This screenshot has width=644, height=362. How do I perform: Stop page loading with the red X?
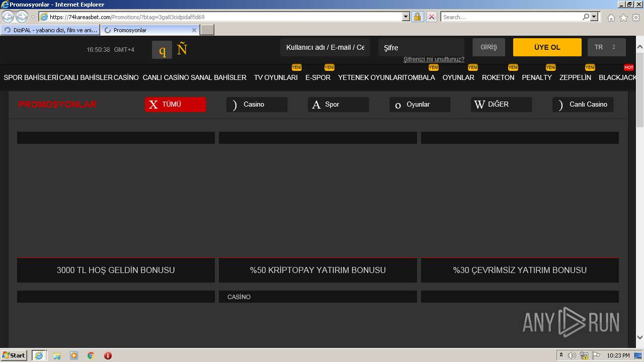[432, 17]
